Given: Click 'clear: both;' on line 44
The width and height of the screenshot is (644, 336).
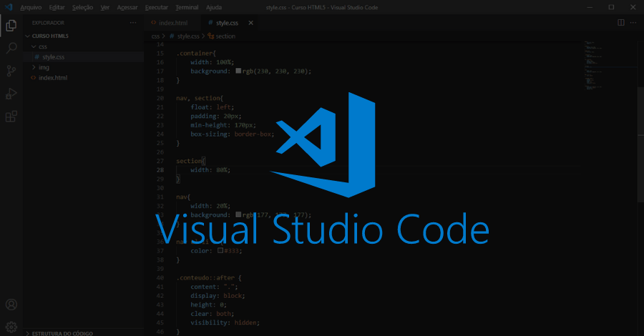Looking at the screenshot, I should click(x=212, y=314).
